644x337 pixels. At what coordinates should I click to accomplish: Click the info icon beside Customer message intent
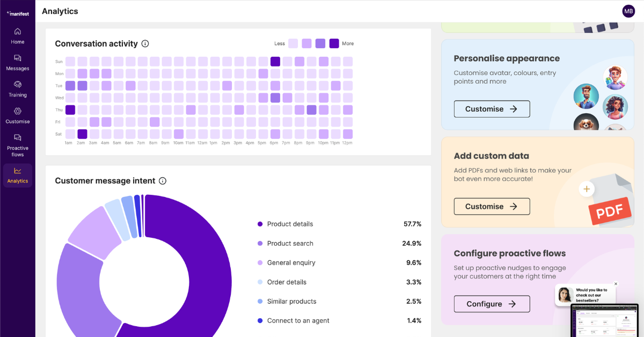click(163, 181)
